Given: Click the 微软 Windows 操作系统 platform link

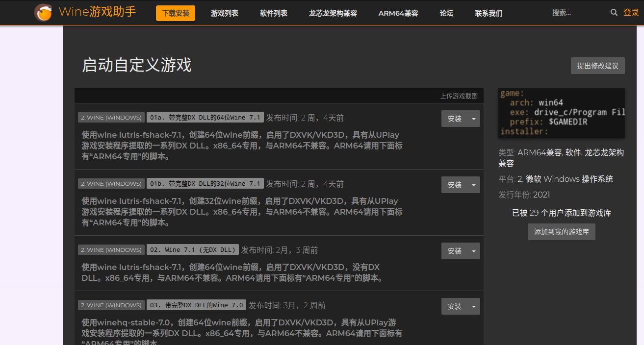Looking at the screenshot, I should pos(565,179).
